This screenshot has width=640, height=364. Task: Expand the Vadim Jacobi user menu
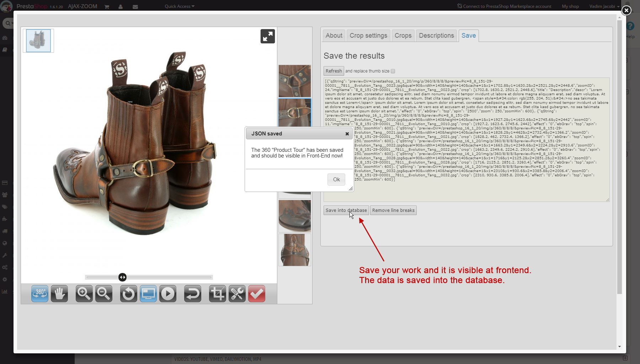coord(604,6)
